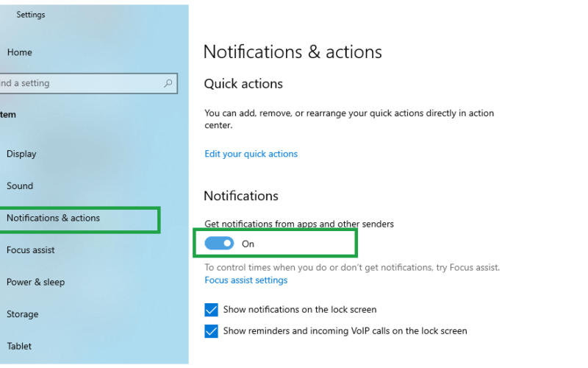Open Focus assist settings page from sidebar
The height and width of the screenshot is (368, 588).
(x=31, y=250)
